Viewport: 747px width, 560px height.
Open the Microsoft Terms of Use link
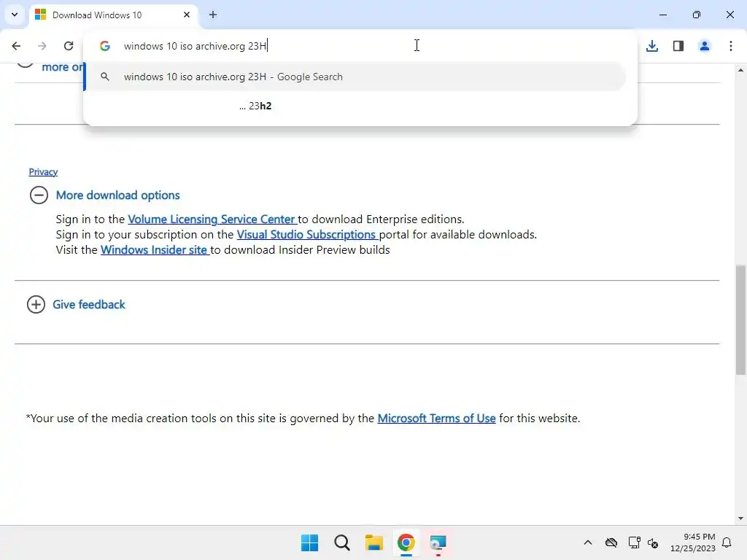[x=436, y=418]
